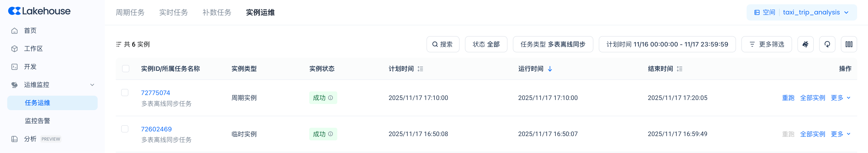Check the box for instance 72775074

[125, 93]
